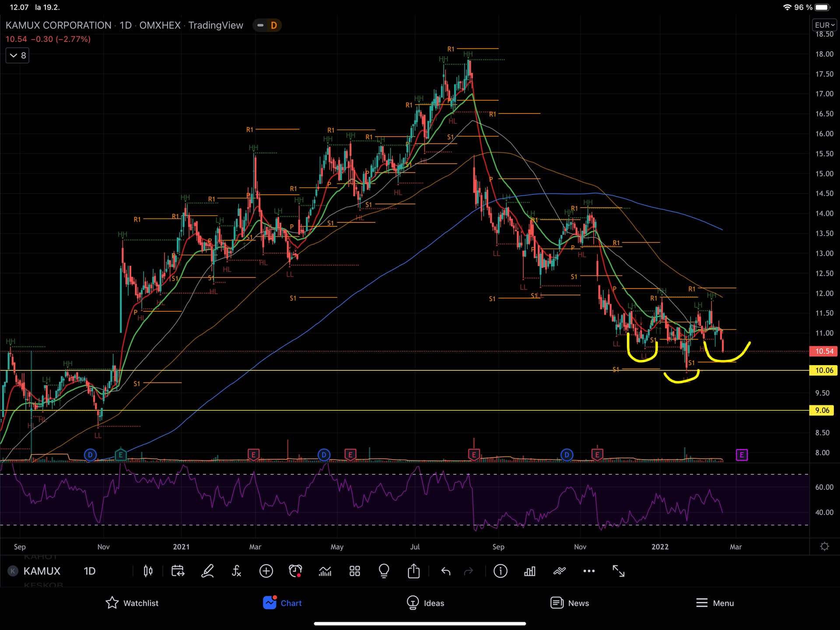Screen dimensions: 840x630
Task: Open the lightbulb ideas icon in toolbar
Action: 384,571
